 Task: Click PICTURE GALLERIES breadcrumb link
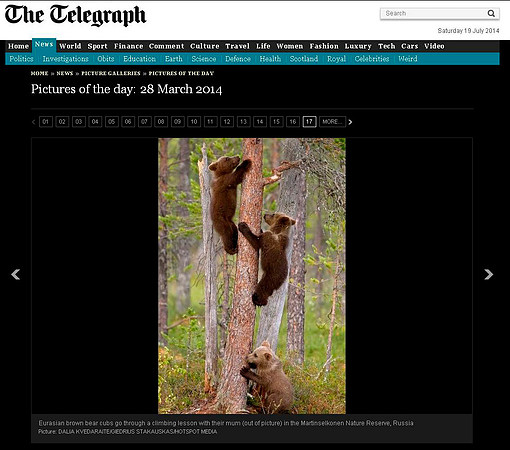pos(111,73)
